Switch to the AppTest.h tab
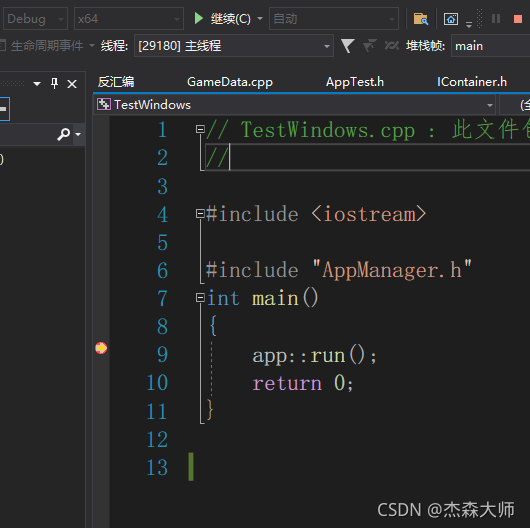The image size is (530, 528). [x=355, y=82]
